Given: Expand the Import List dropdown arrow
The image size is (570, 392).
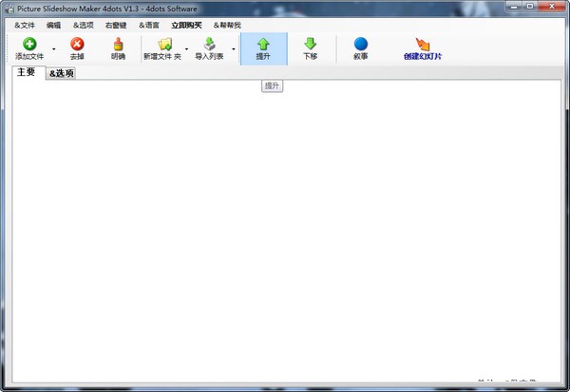Looking at the screenshot, I should point(234,49).
